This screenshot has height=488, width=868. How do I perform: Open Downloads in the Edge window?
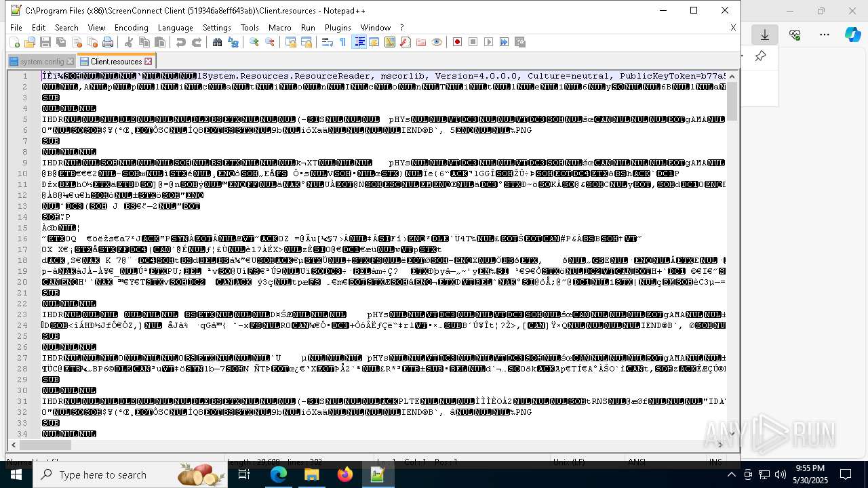point(765,35)
